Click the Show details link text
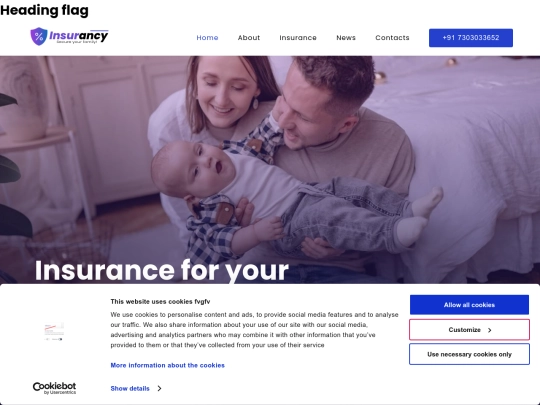Image resolution: width=540 pixels, height=405 pixels. coord(130,388)
